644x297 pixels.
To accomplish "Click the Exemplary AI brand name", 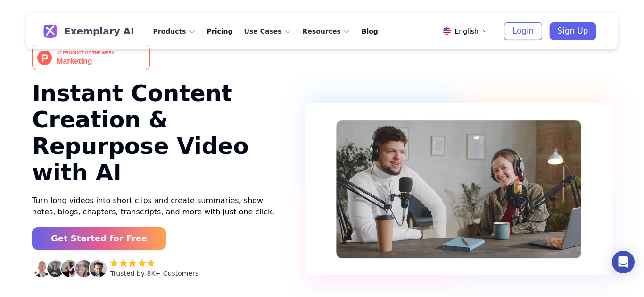I will tap(99, 31).
